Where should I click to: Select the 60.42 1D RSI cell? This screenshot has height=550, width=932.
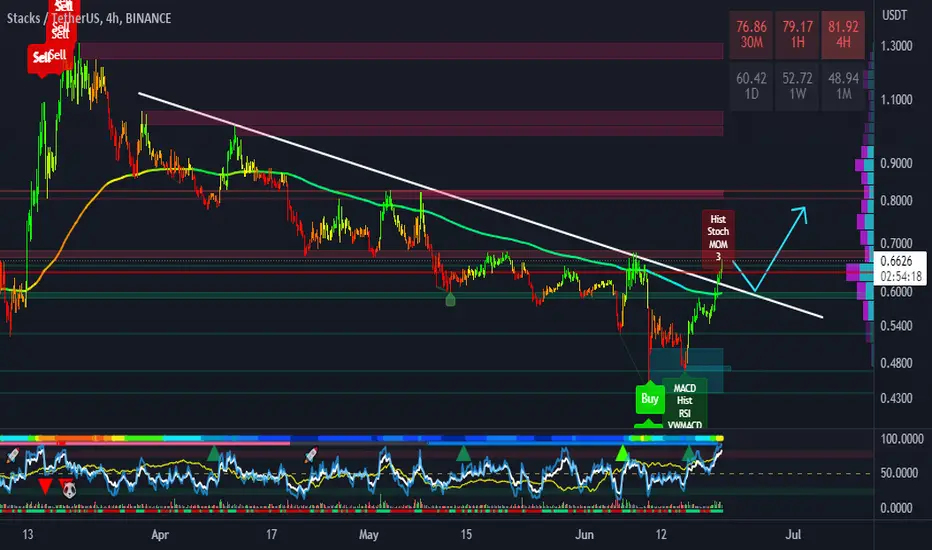tap(751, 86)
